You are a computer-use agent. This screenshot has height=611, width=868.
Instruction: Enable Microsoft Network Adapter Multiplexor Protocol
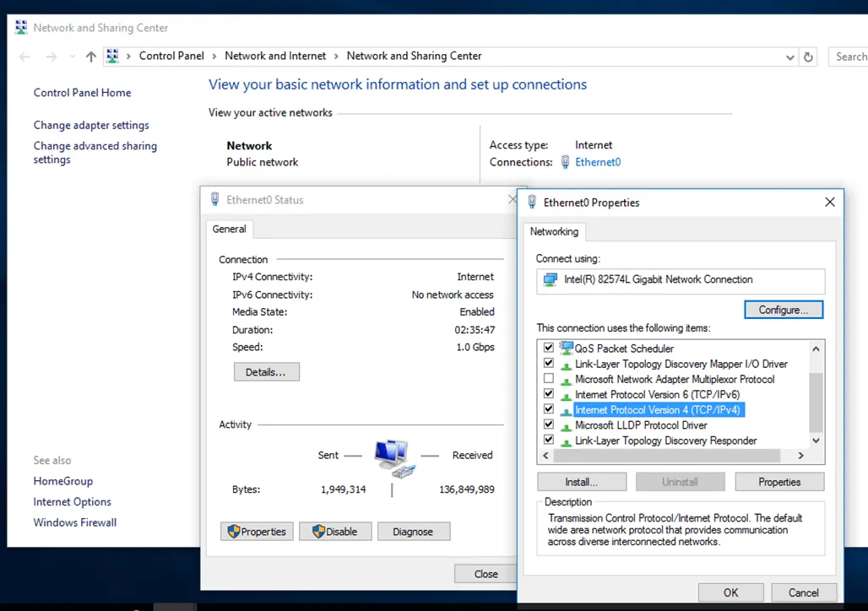click(548, 379)
